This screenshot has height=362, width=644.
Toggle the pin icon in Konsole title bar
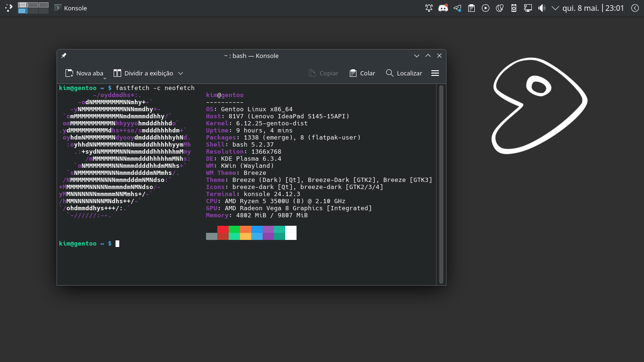coord(64,56)
